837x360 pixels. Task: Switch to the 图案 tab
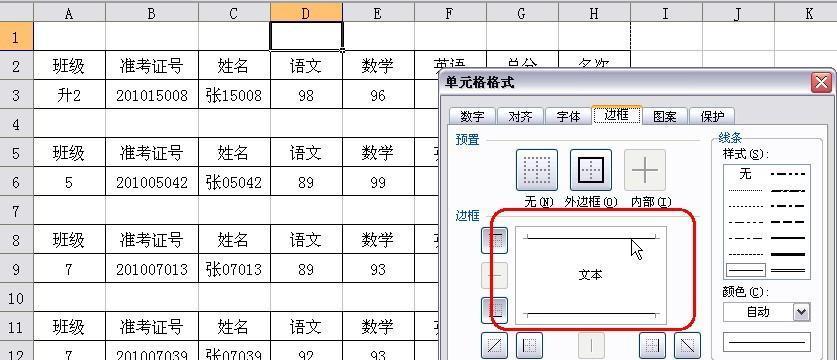tap(665, 116)
